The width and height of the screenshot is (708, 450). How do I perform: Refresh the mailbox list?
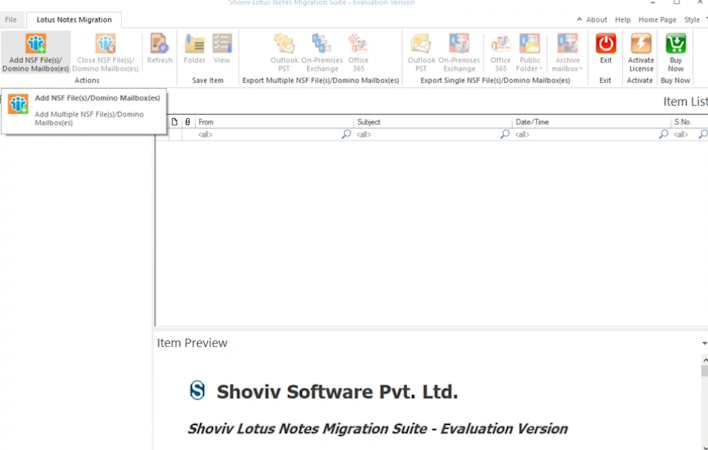click(x=160, y=49)
